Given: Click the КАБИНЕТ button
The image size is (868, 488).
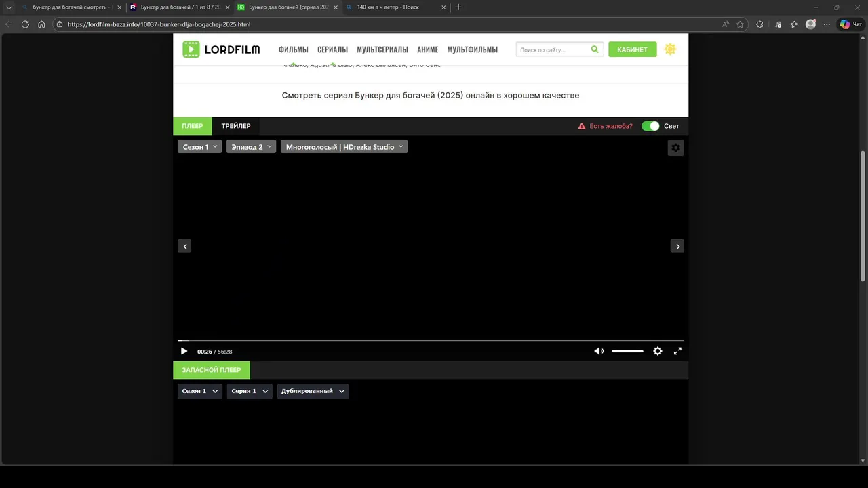Looking at the screenshot, I should 632,49.
